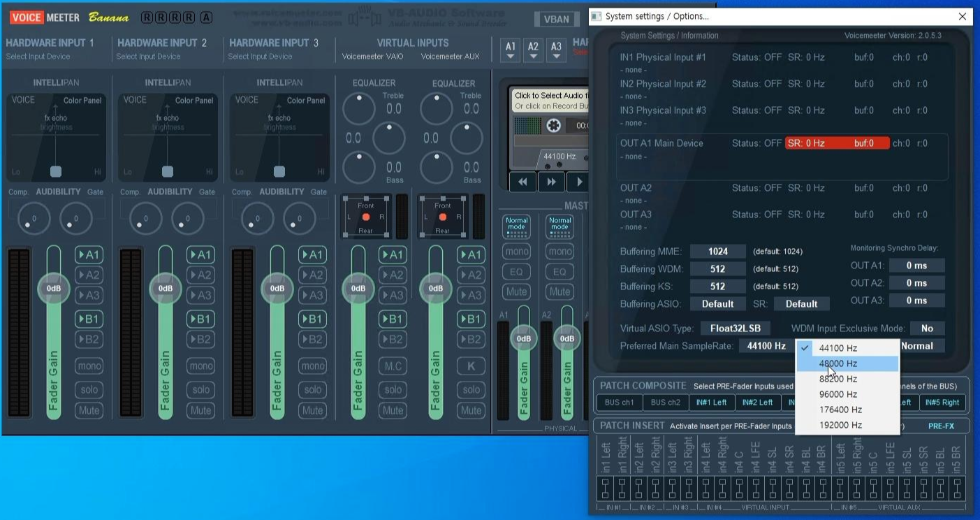Select the Treble knob of Voicemeeter VAIO equalizer
The width and height of the screenshot is (980, 520).
pos(359,108)
